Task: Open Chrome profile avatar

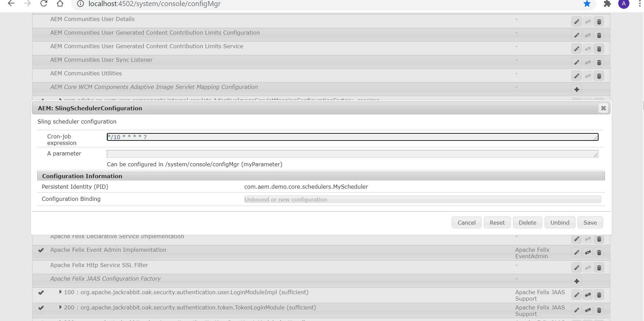Action: point(624,4)
